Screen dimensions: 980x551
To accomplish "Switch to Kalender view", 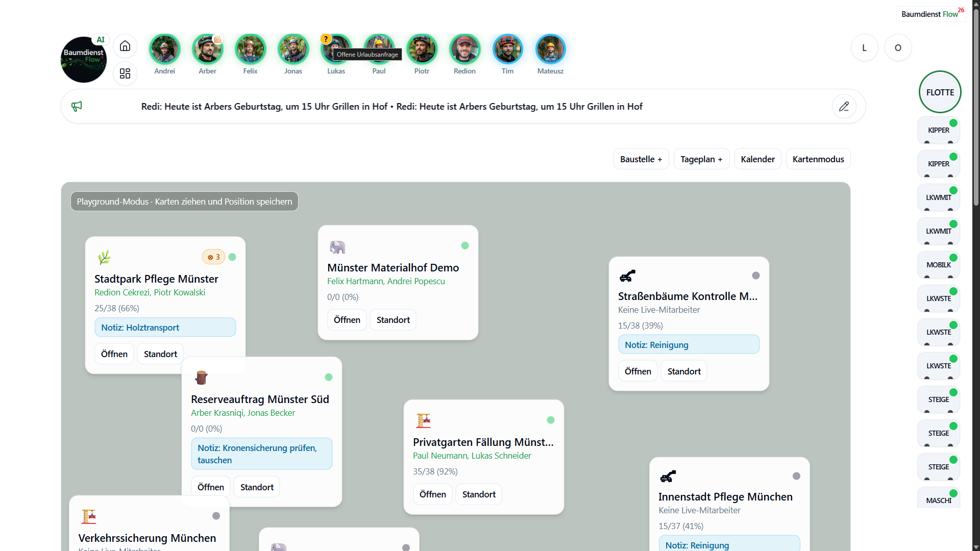I will point(757,159).
